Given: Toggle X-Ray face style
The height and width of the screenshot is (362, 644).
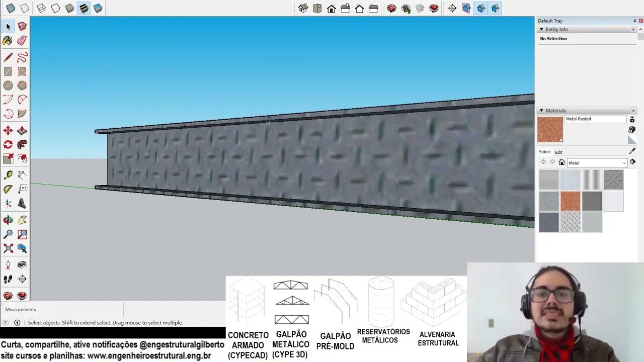Looking at the screenshot, I should tap(11, 8).
